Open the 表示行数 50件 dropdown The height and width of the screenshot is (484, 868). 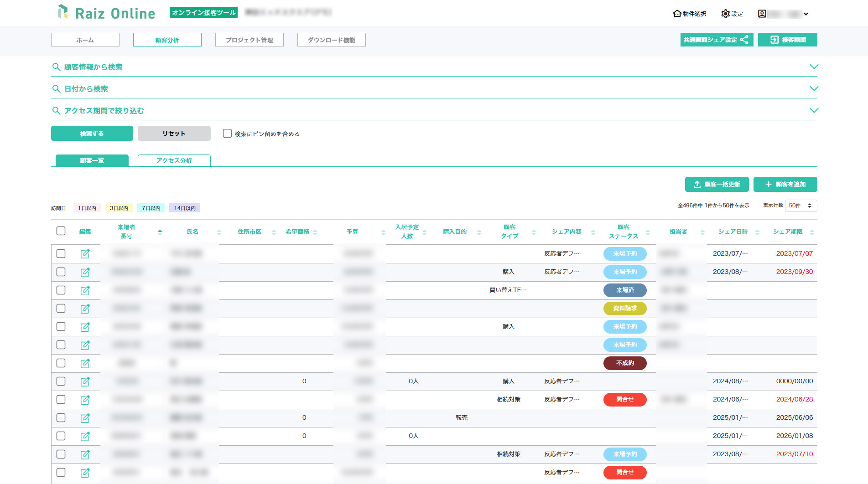click(x=801, y=206)
